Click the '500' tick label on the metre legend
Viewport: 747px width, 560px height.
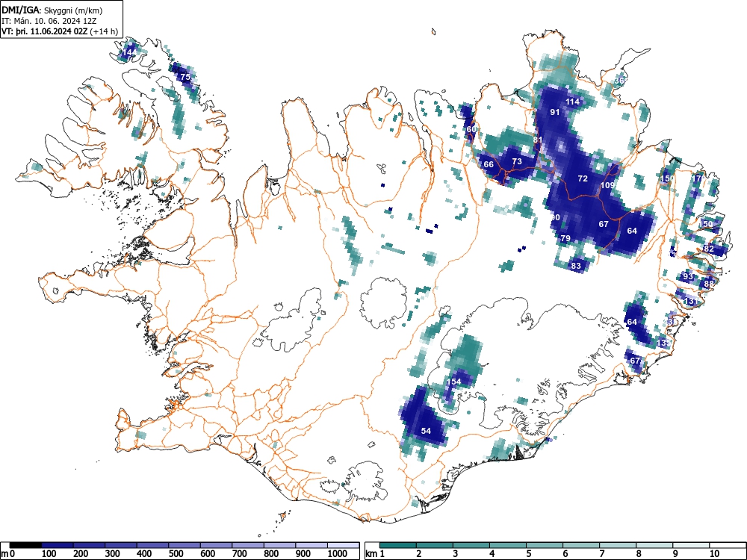point(176,554)
